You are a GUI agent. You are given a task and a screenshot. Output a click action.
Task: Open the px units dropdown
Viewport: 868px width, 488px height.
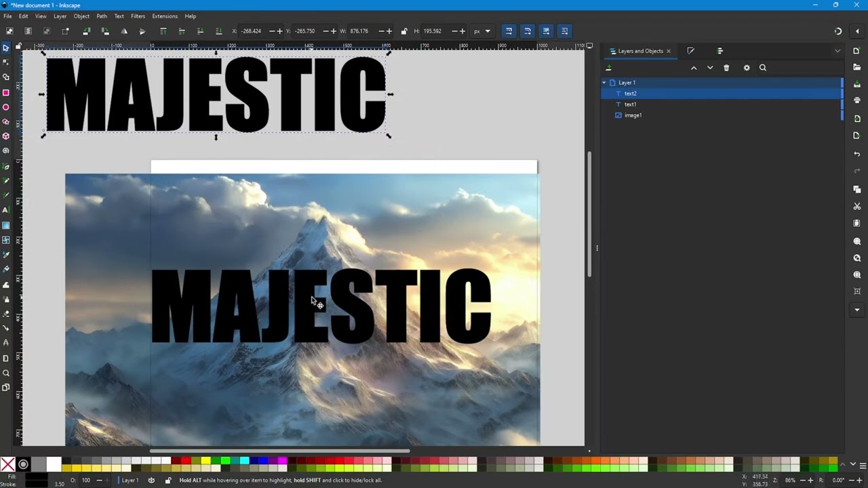tap(482, 31)
